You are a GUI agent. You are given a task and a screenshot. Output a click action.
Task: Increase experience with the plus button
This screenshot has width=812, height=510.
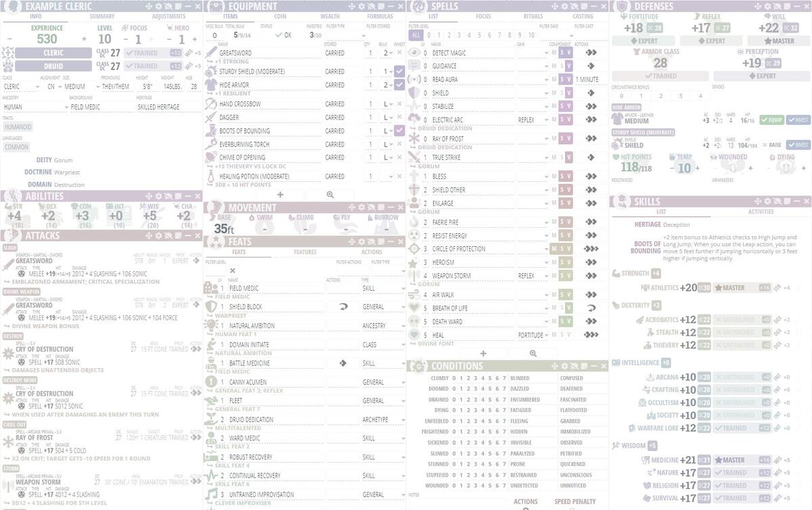click(x=85, y=39)
